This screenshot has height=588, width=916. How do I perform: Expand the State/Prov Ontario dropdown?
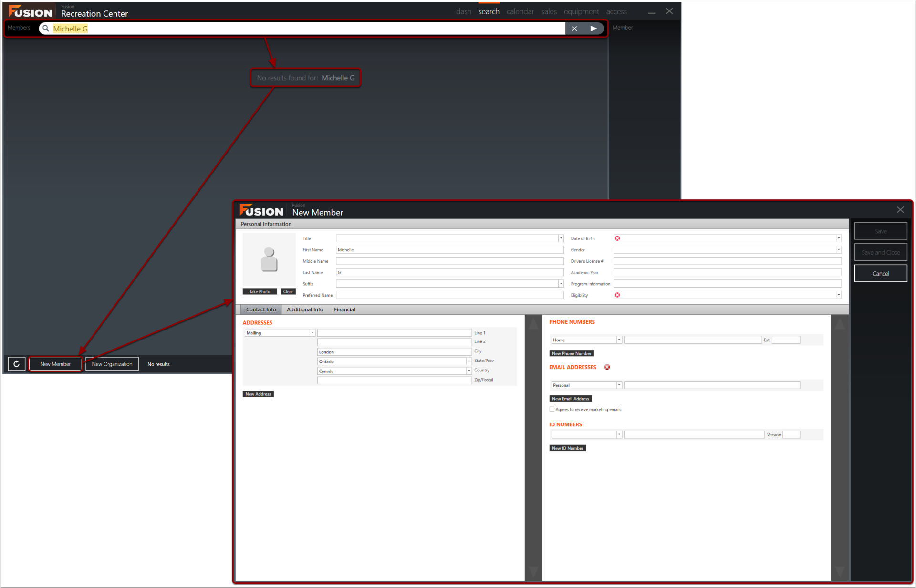click(469, 361)
